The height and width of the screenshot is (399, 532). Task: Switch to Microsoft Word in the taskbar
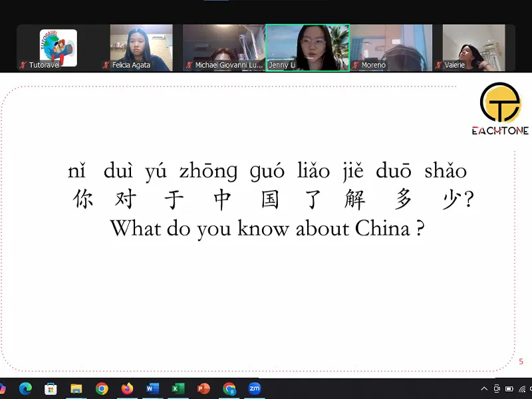pos(153,388)
